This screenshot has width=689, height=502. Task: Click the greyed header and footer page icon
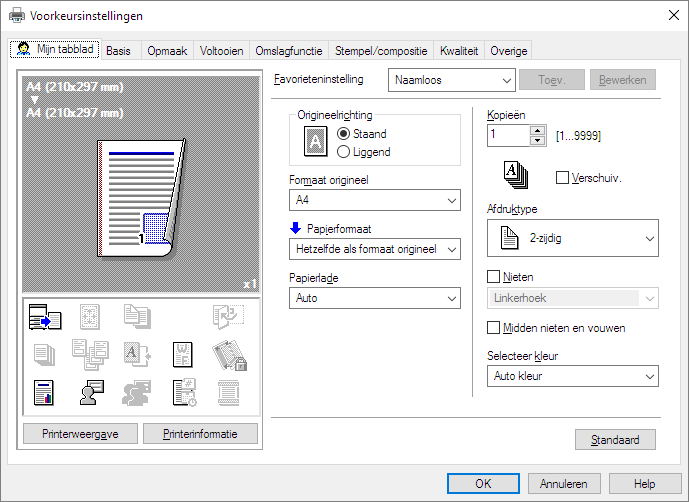228,393
